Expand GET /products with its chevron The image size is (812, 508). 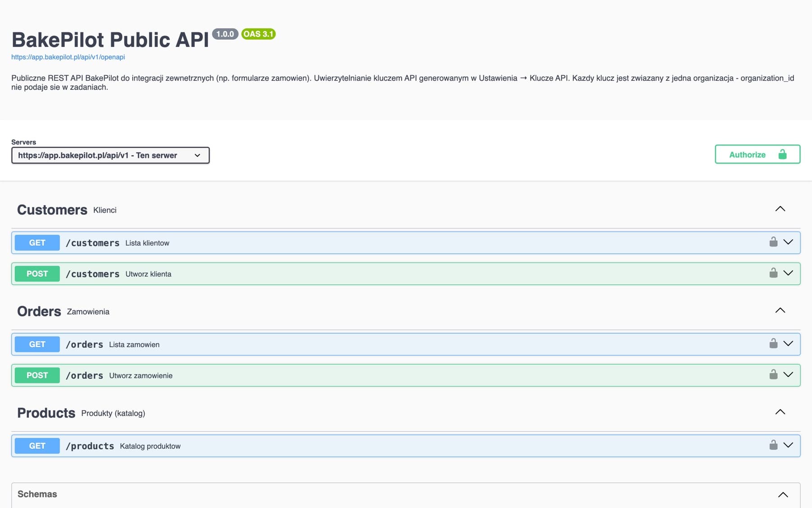click(x=788, y=445)
